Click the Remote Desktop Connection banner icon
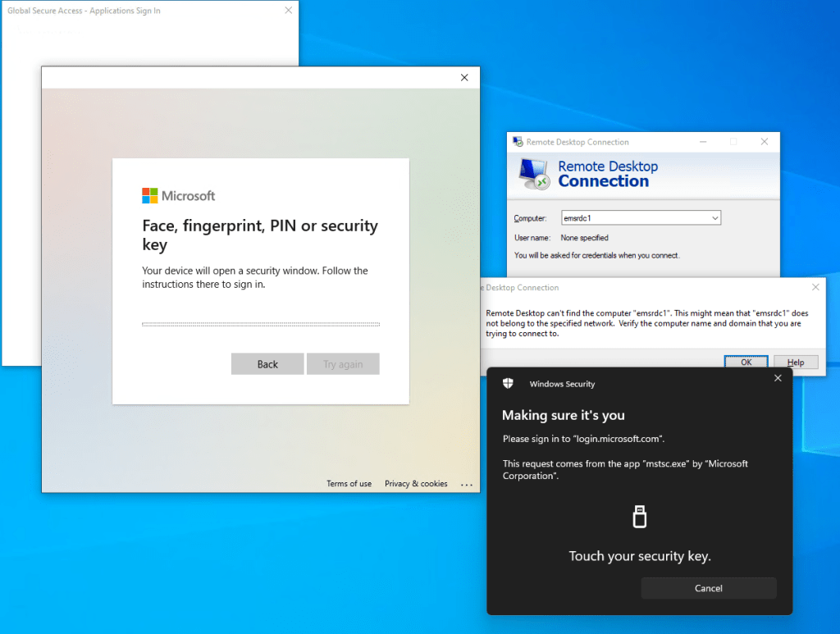Screen dimensions: 840x634 pos(535,173)
